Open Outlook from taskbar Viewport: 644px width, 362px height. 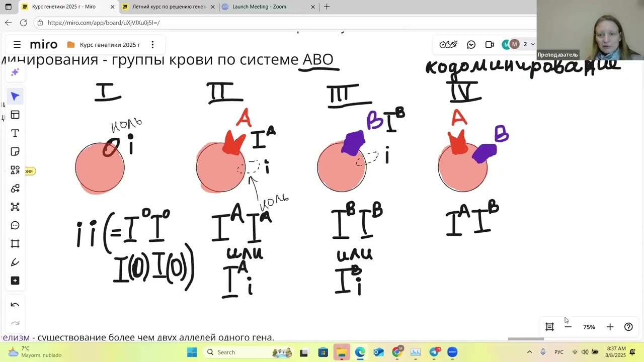pyautogui.click(x=378, y=352)
